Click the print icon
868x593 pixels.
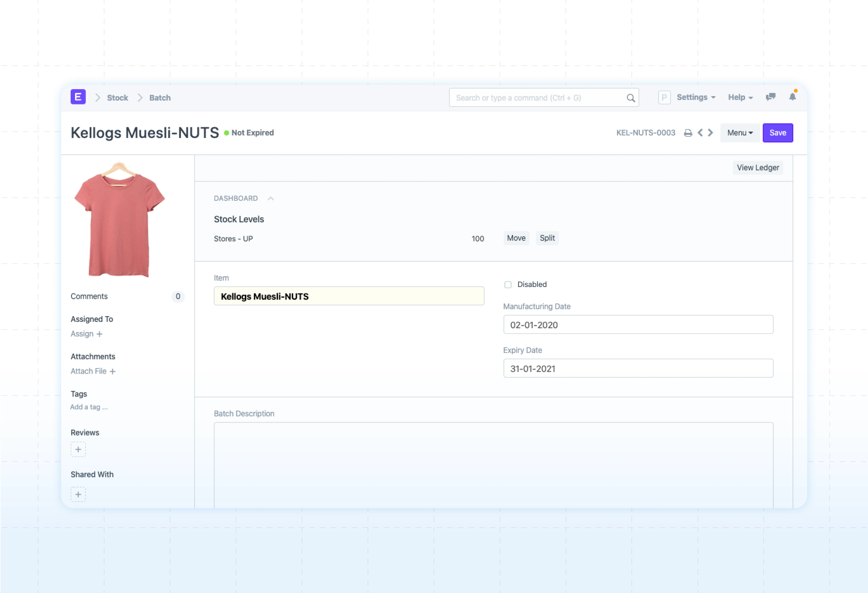click(688, 133)
